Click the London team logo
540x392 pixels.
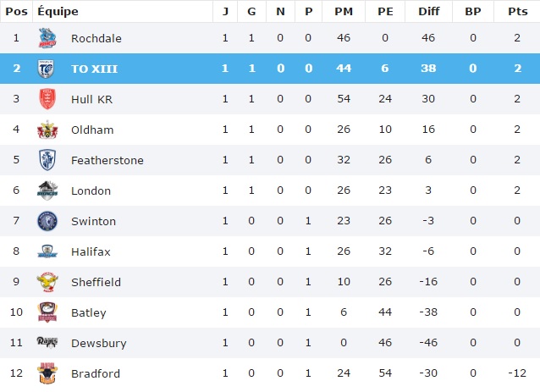47,191
